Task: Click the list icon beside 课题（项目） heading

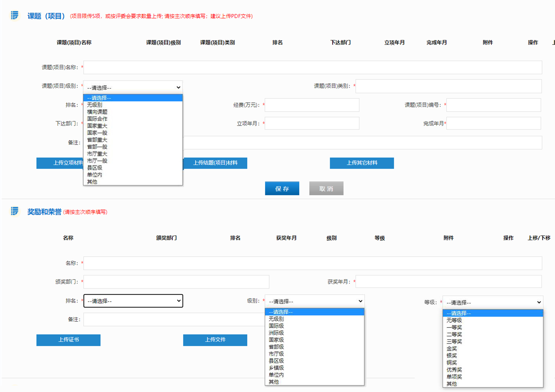Action: tap(15, 15)
